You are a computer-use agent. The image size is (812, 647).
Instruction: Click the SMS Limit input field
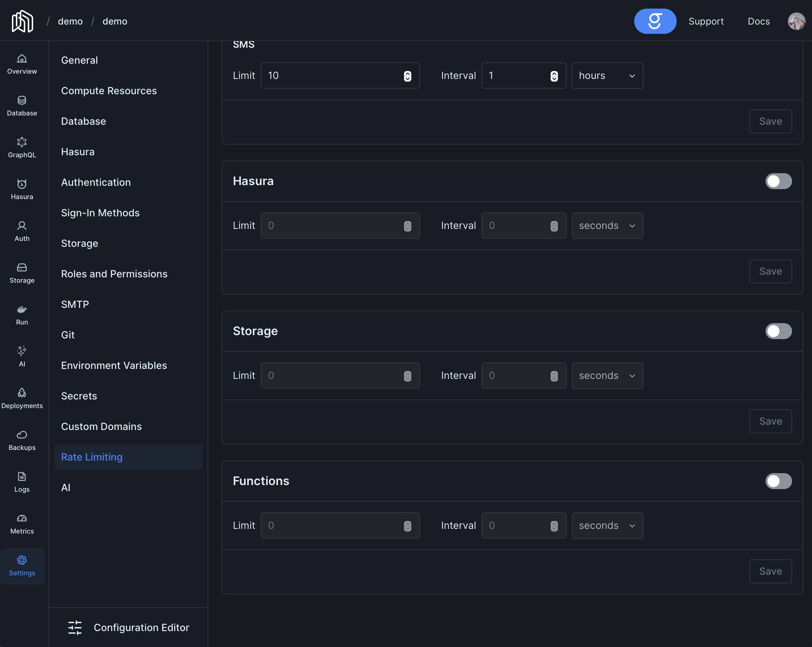(331, 76)
